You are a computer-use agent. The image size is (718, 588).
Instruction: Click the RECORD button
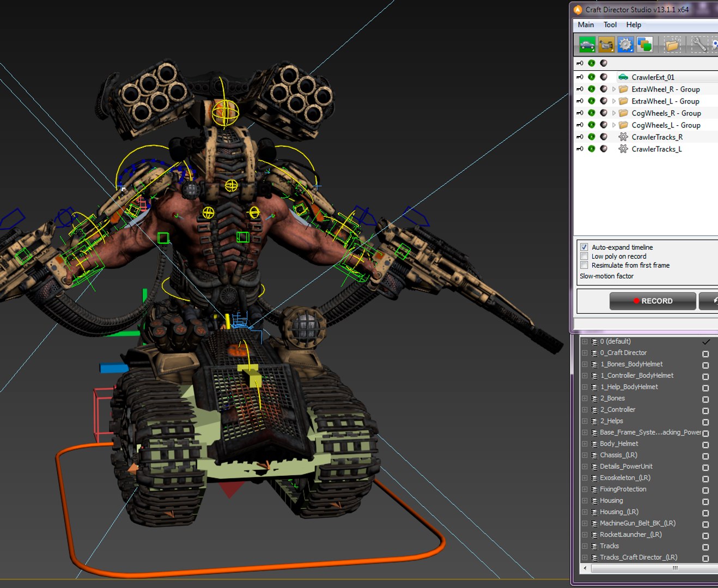click(653, 301)
